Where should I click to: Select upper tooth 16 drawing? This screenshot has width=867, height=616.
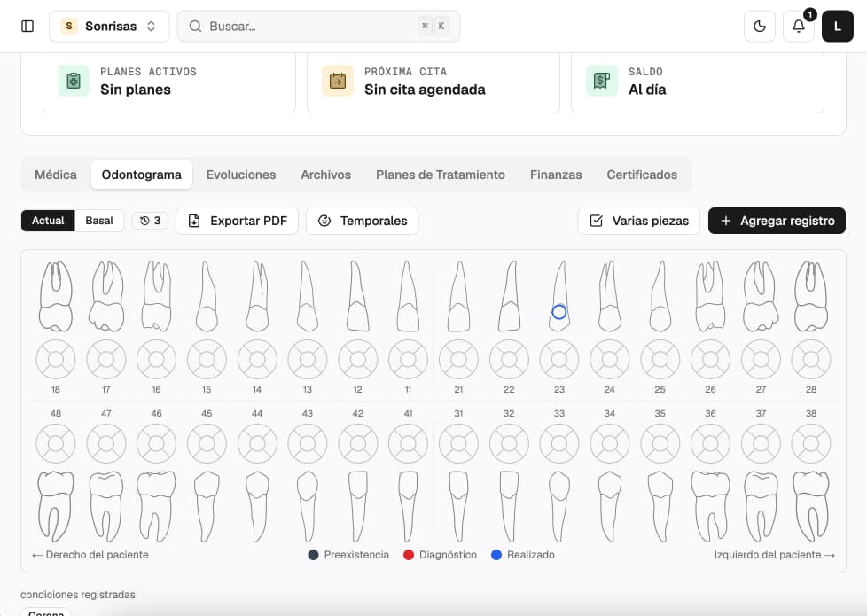[157, 296]
